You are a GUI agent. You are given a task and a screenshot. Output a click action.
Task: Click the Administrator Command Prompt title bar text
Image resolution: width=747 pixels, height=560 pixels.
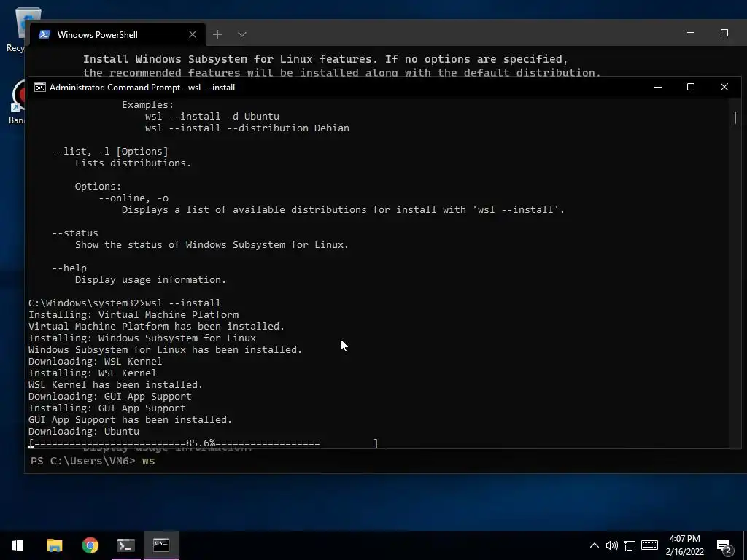142,87
